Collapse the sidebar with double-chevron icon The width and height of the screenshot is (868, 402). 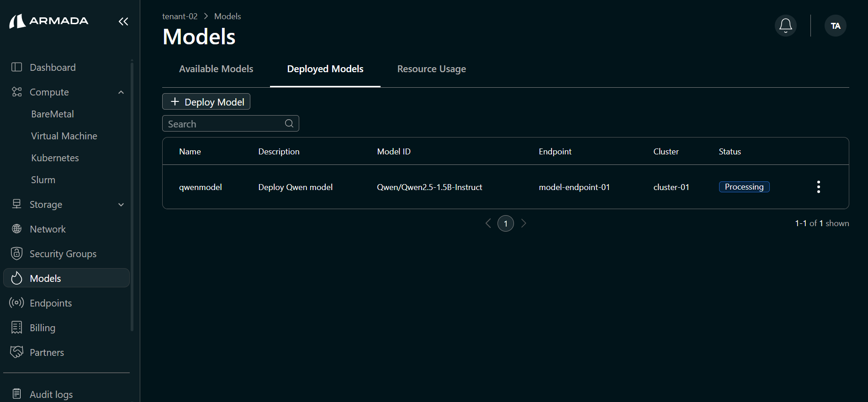[x=123, y=21]
